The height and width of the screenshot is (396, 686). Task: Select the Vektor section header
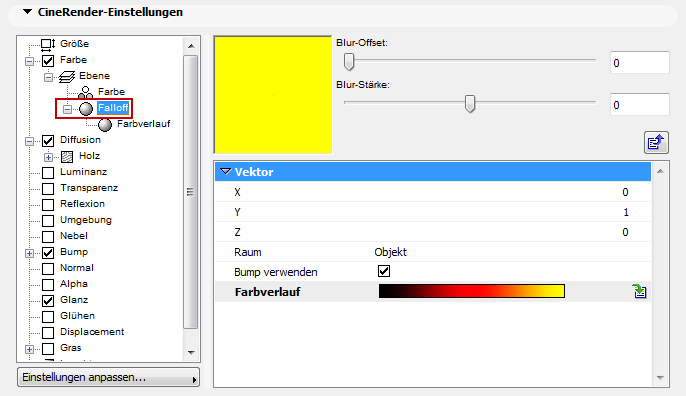tap(433, 172)
